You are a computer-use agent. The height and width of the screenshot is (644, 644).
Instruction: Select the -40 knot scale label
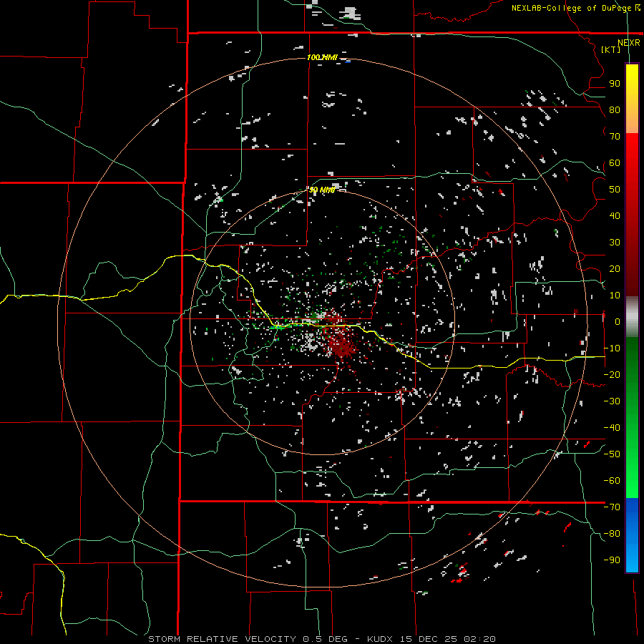612,428
